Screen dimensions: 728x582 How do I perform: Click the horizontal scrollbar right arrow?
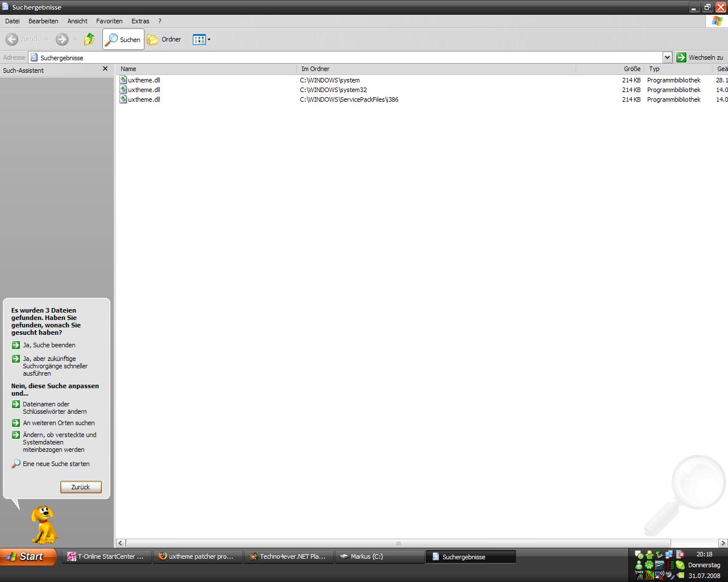click(x=723, y=543)
